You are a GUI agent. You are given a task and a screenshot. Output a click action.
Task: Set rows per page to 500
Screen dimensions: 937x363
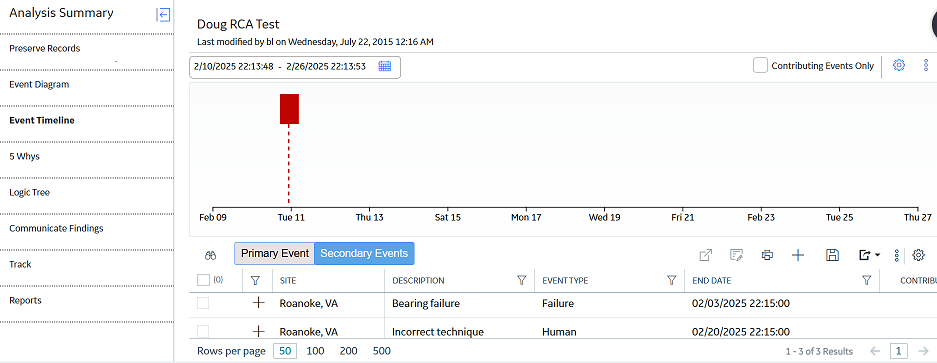[x=381, y=351]
